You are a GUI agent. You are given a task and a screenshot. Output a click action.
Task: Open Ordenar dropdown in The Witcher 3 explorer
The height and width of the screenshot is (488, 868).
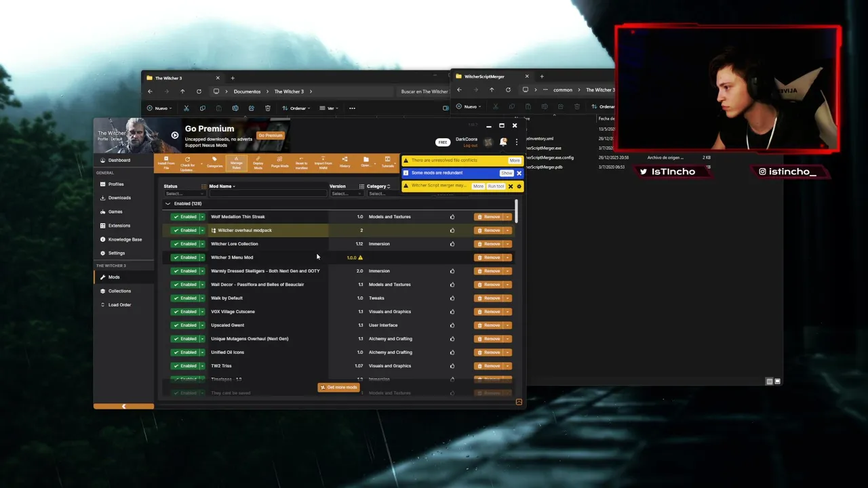click(x=297, y=108)
